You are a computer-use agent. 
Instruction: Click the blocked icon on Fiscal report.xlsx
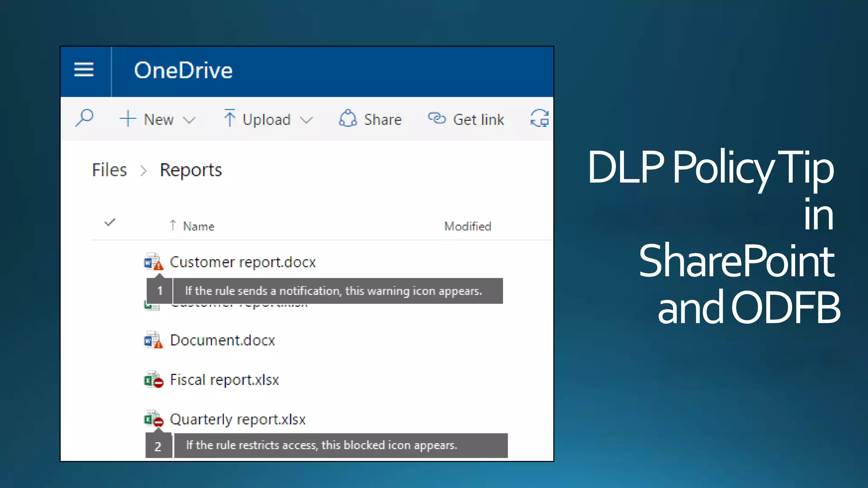click(159, 383)
